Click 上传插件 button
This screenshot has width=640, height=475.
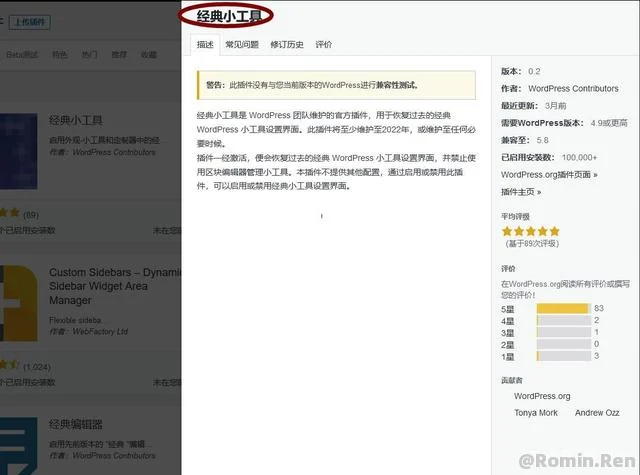28,19
